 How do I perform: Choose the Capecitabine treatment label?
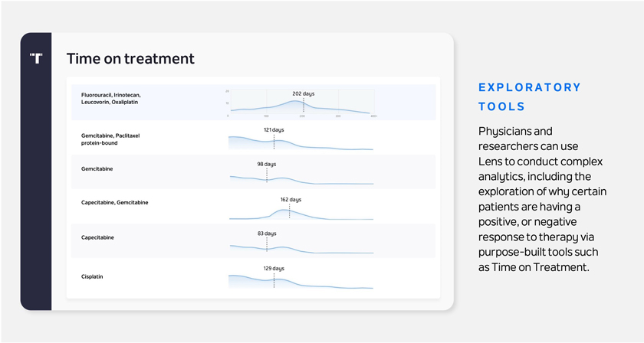click(x=98, y=237)
